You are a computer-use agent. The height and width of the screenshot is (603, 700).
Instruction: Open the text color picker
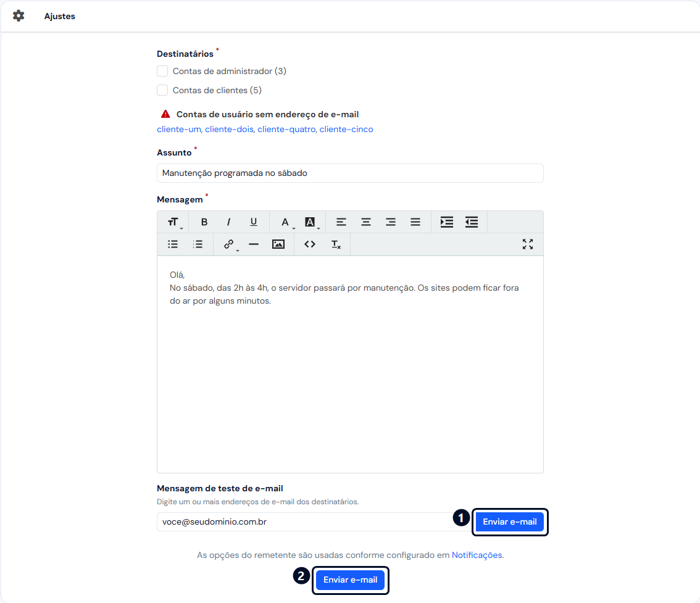tap(286, 222)
